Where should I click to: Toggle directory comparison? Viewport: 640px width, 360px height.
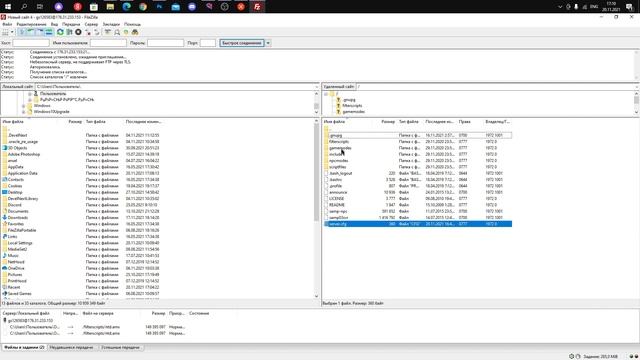click(117, 32)
